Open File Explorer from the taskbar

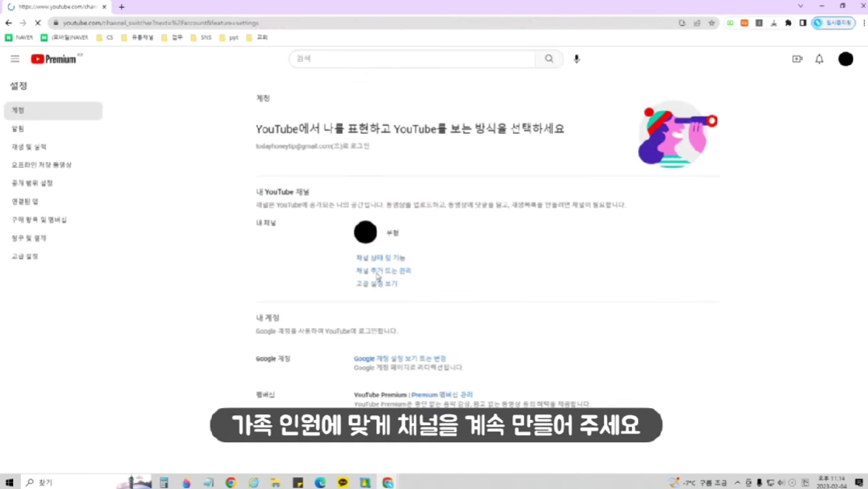click(x=275, y=482)
